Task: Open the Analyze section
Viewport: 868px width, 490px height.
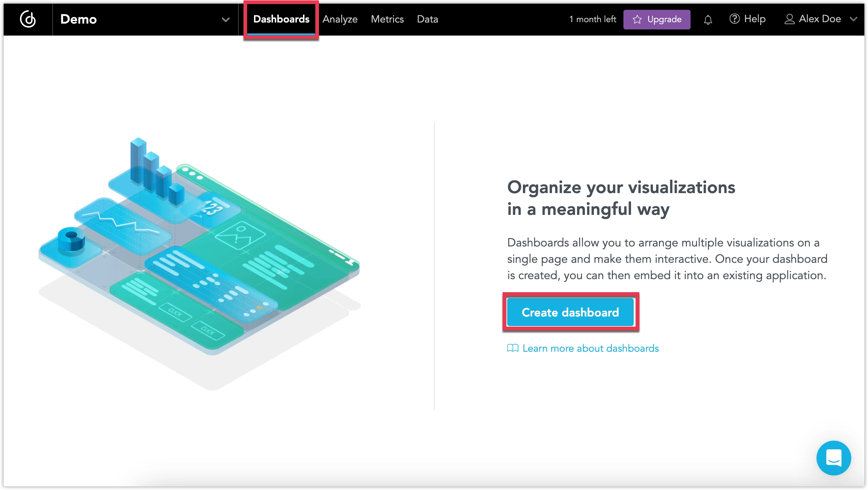Action: point(340,19)
